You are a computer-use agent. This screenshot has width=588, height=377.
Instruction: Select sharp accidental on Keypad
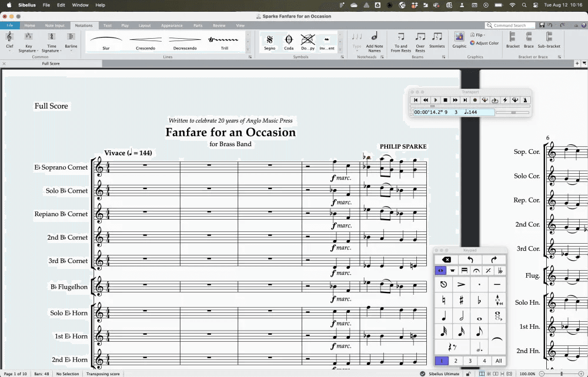(x=461, y=300)
